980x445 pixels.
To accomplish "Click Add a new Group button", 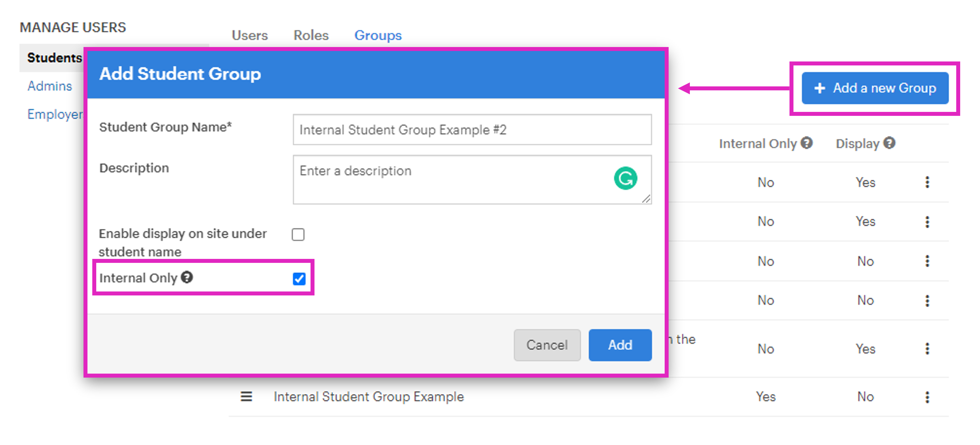I will [x=875, y=88].
